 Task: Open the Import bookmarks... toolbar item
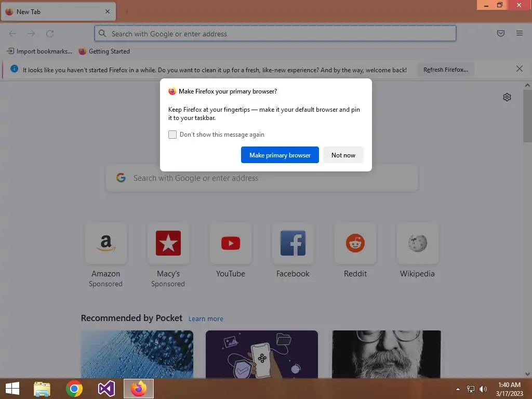39,51
